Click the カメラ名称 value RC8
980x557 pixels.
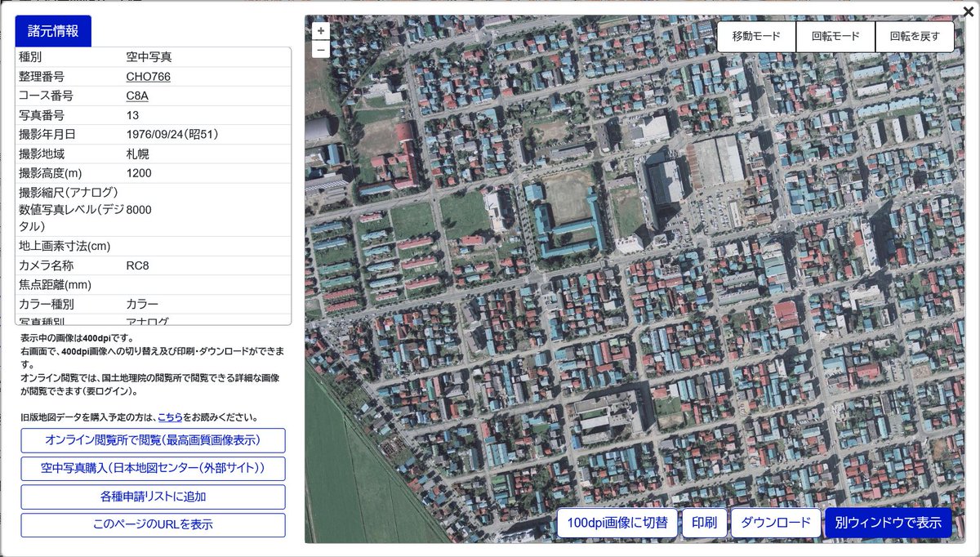tap(137, 265)
